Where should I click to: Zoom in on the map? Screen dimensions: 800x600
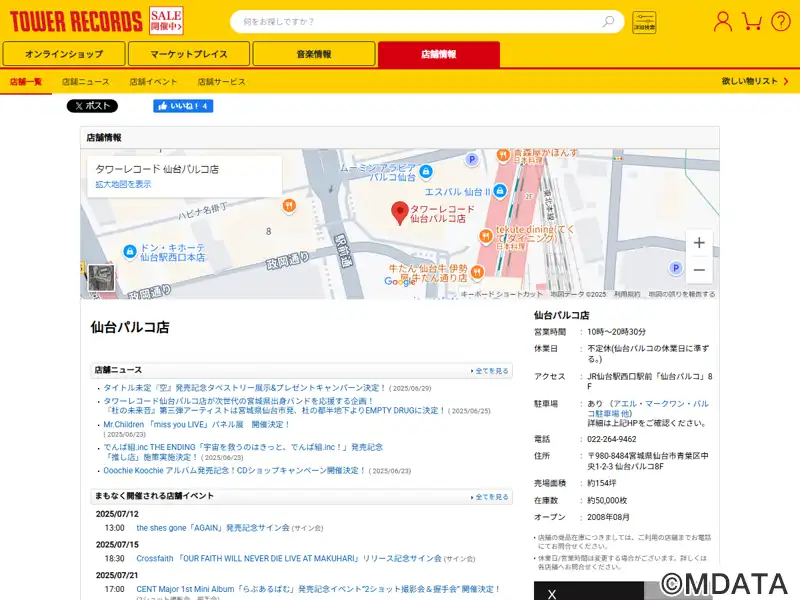pos(699,243)
